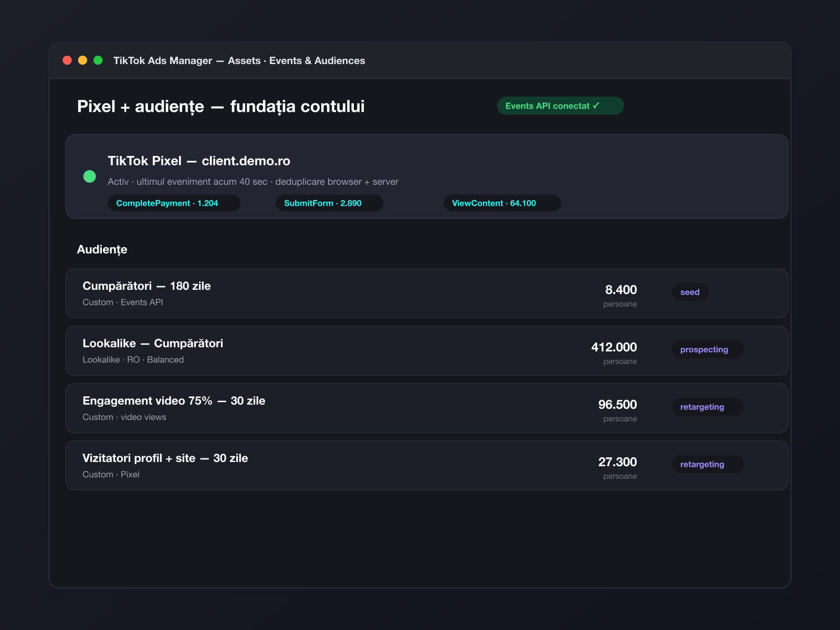Click the 412.000 persoane audience size
The height and width of the screenshot is (630, 840).
click(614, 353)
